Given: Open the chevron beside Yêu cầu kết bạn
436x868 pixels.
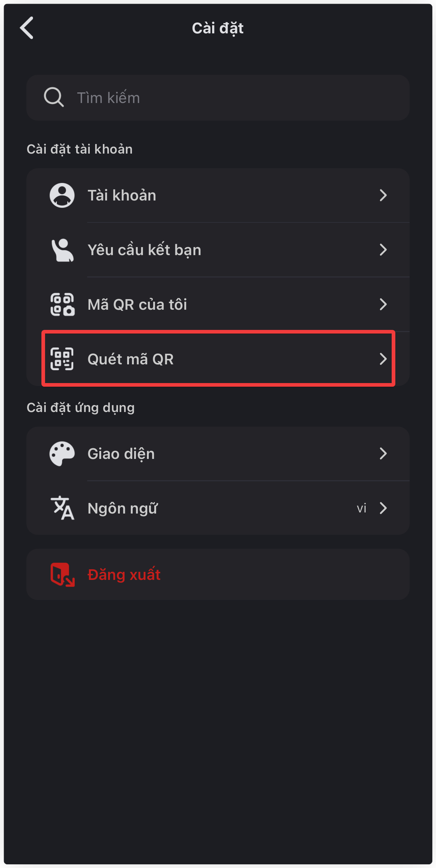Looking at the screenshot, I should (x=383, y=250).
